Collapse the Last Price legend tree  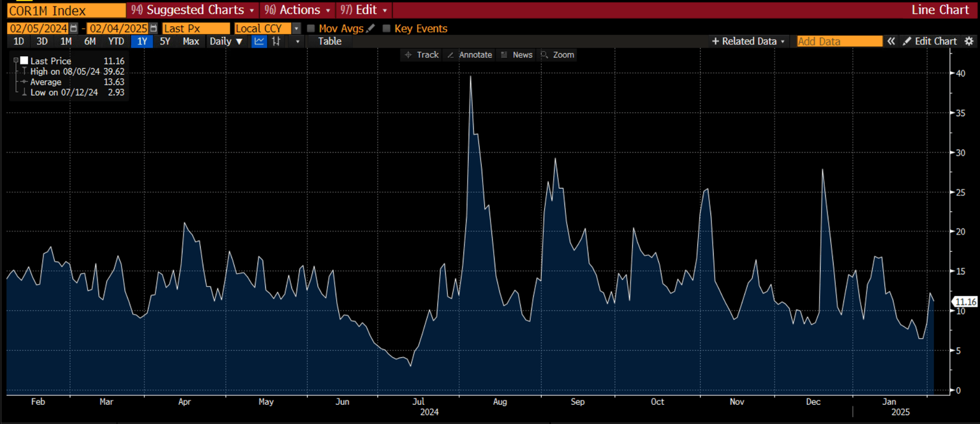pyautogui.click(x=15, y=61)
